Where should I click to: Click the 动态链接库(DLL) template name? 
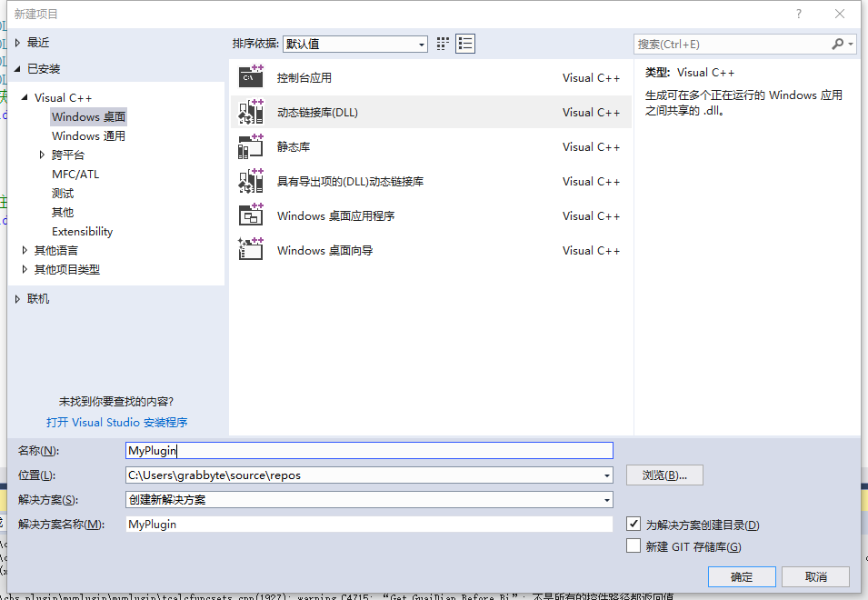[317, 113]
